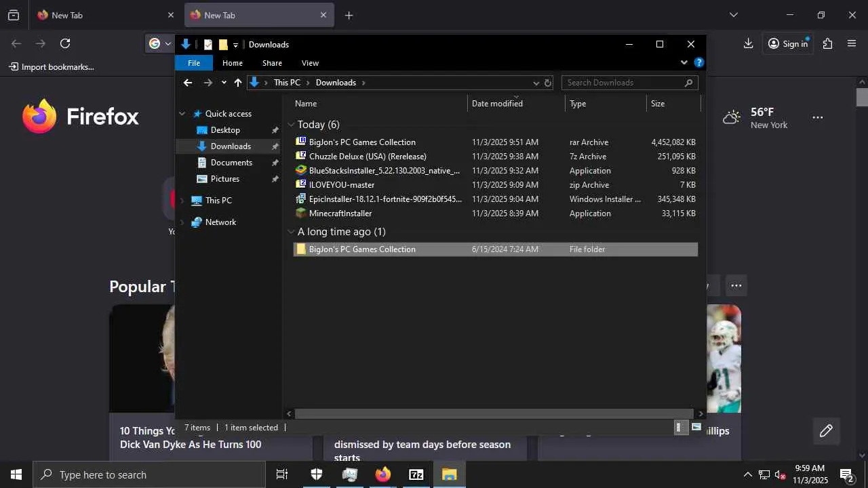868x488 pixels.
Task: Switch to the Home ribbon tab
Action: point(233,63)
